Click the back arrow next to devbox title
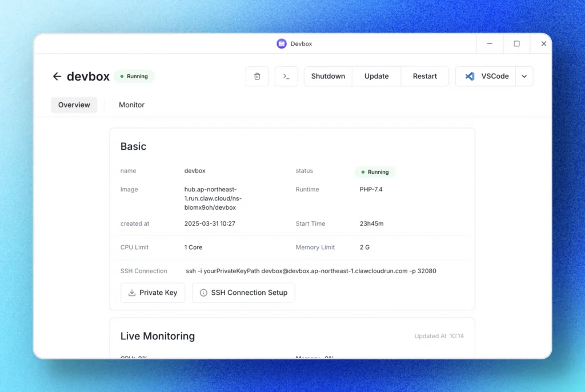 (x=57, y=76)
